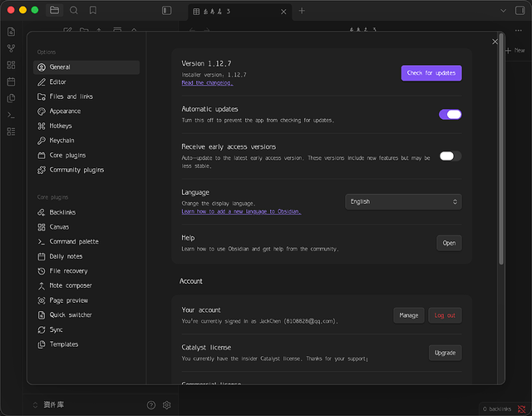Open the file explorer folder icon
This screenshot has width=532, height=416.
[x=54, y=10]
